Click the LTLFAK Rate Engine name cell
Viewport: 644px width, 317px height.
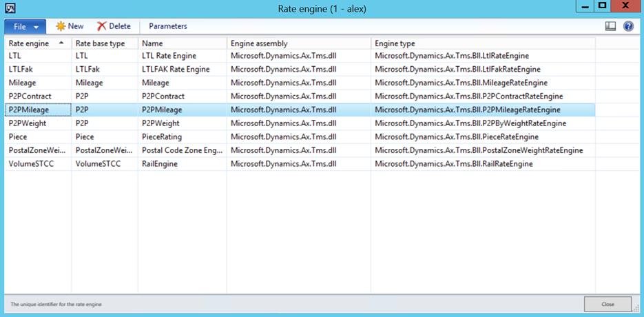(x=183, y=69)
